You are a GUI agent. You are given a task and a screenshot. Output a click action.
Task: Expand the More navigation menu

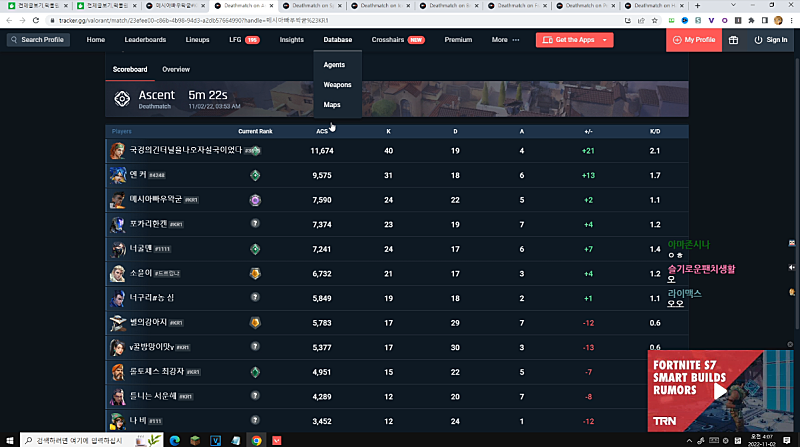(505, 40)
